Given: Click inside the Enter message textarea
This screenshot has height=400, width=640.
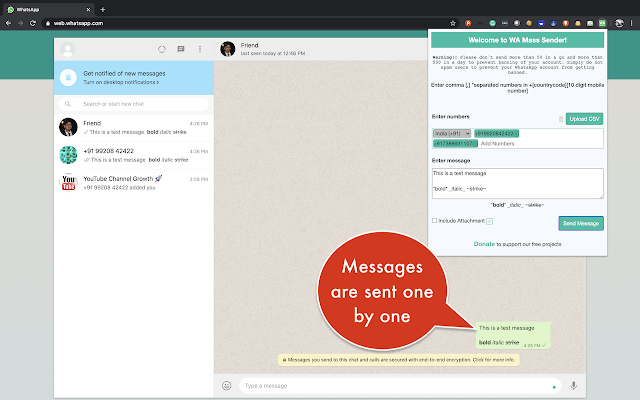Looking at the screenshot, I should tap(518, 184).
